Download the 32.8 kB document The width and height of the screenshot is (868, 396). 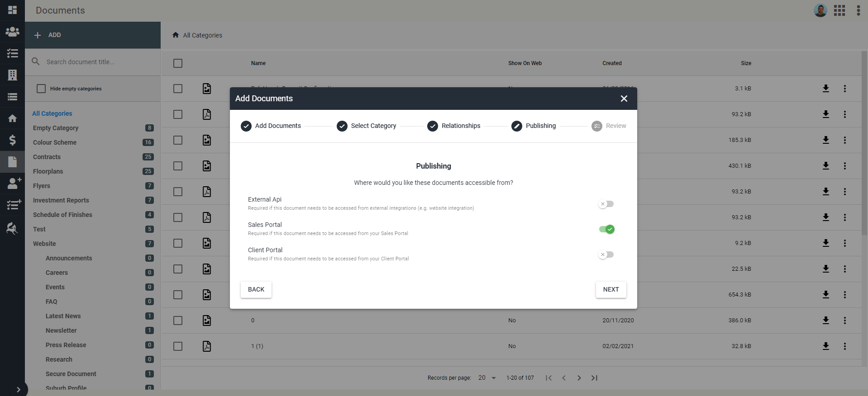coord(826,346)
